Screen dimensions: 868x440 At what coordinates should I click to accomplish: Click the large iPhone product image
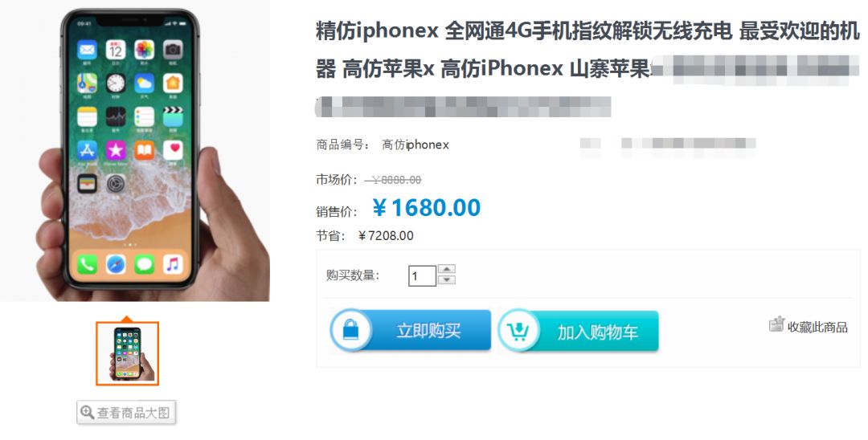coord(134,151)
